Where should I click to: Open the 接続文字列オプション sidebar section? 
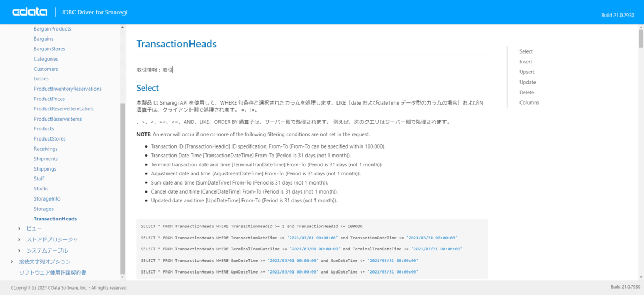pyautogui.click(x=45, y=262)
